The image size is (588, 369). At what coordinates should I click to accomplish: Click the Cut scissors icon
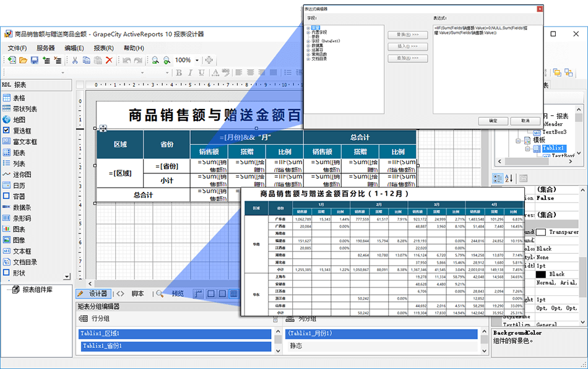pos(75,60)
